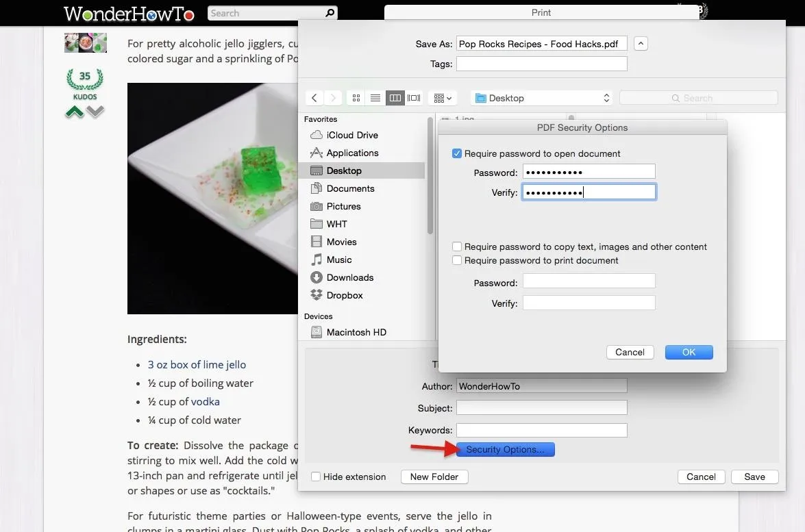Click OK in PDF Security Options
805x532 pixels.
click(x=689, y=352)
